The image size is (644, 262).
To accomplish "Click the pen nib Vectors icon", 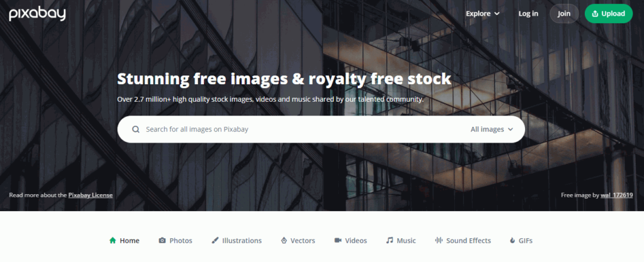I will click(x=284, y=241).
